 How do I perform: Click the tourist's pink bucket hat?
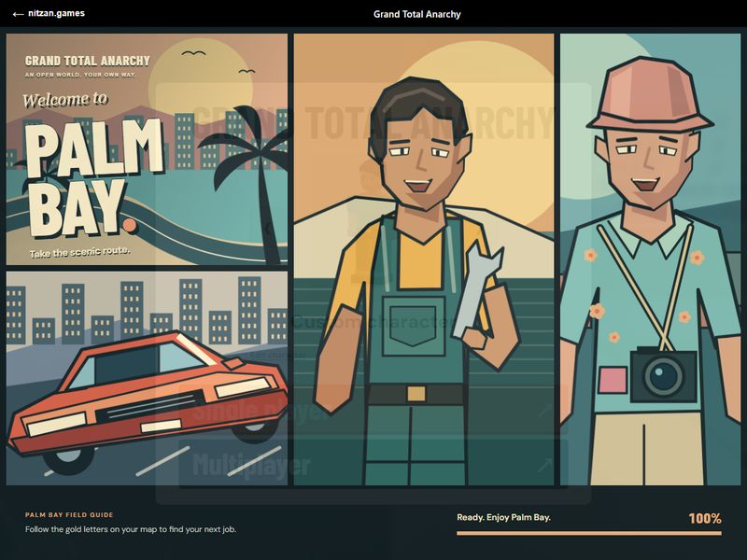[649, 94]
